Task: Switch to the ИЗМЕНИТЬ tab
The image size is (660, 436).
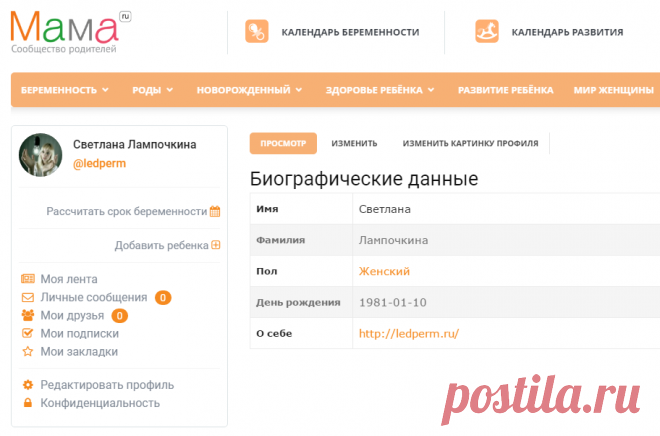Action: point(354,144)
